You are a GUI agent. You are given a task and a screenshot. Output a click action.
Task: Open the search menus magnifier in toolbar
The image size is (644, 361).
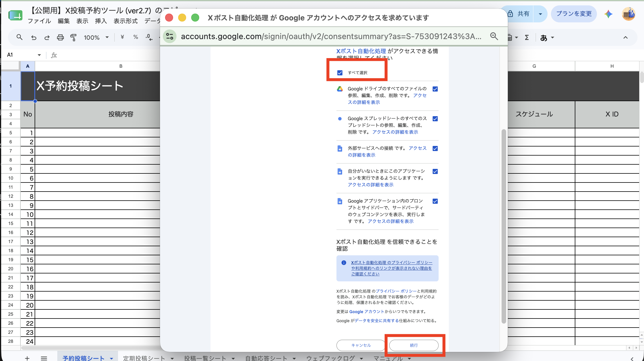point(19,37)
